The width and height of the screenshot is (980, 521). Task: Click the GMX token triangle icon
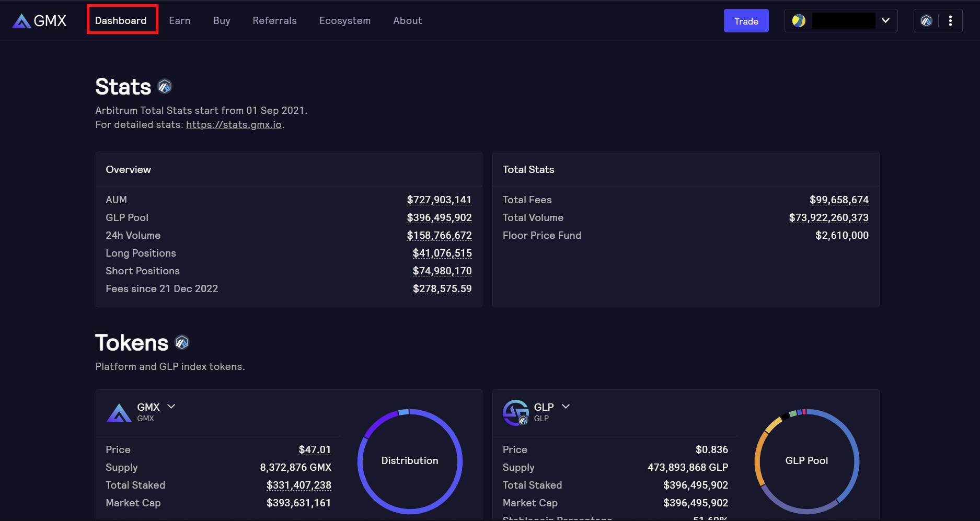click(119, 413)
